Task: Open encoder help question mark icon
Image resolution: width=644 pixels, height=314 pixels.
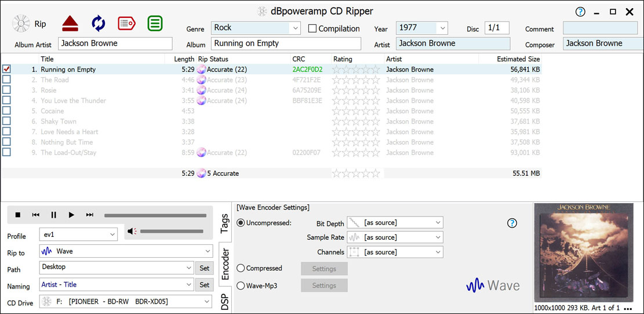Action: click(x=512, y=223)
